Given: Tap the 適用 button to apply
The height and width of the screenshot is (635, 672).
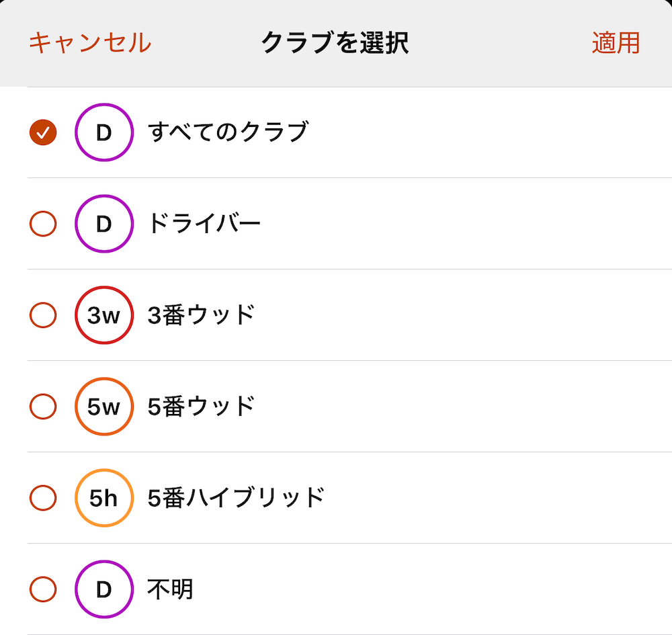Looking at the screenshot, I should [x=616, y=43].
